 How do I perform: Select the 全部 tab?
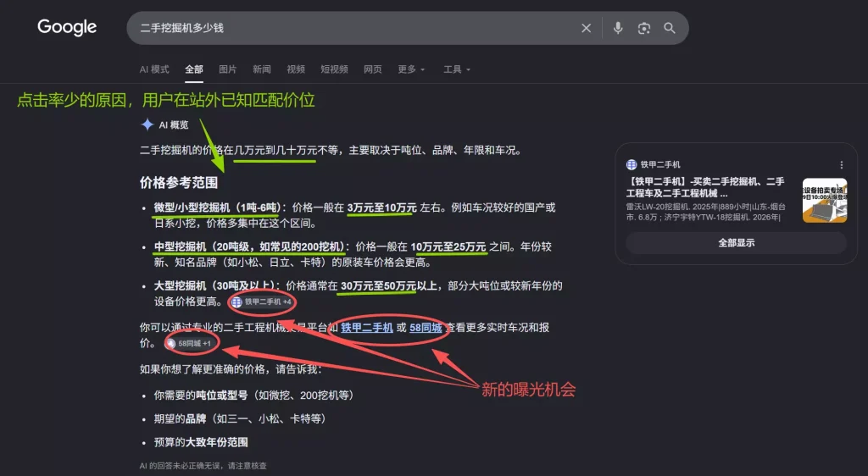[x=194, y=69]
